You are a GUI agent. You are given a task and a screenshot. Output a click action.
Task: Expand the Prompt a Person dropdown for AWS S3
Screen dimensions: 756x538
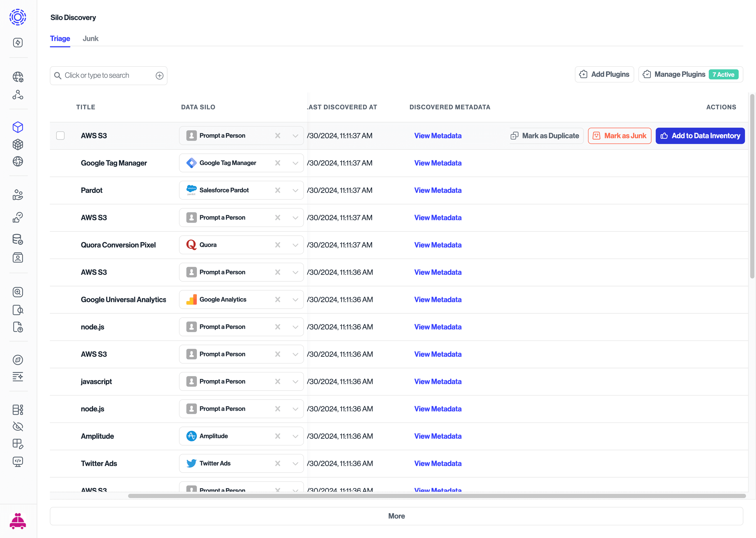point(295,136)
